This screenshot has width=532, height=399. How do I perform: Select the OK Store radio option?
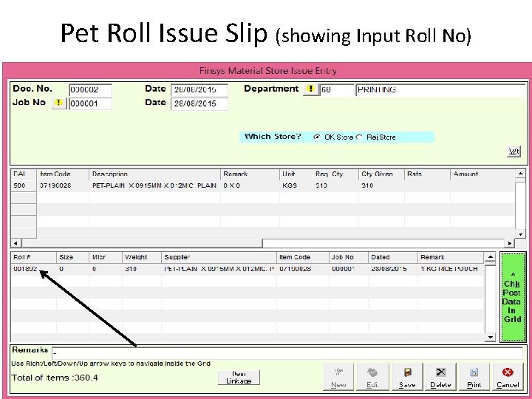pyautogui.click(x=317, y=137)
